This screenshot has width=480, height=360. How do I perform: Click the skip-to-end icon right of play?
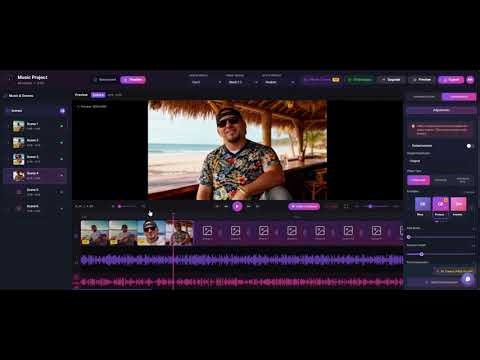pyautogui.click(x=258, y=206)
